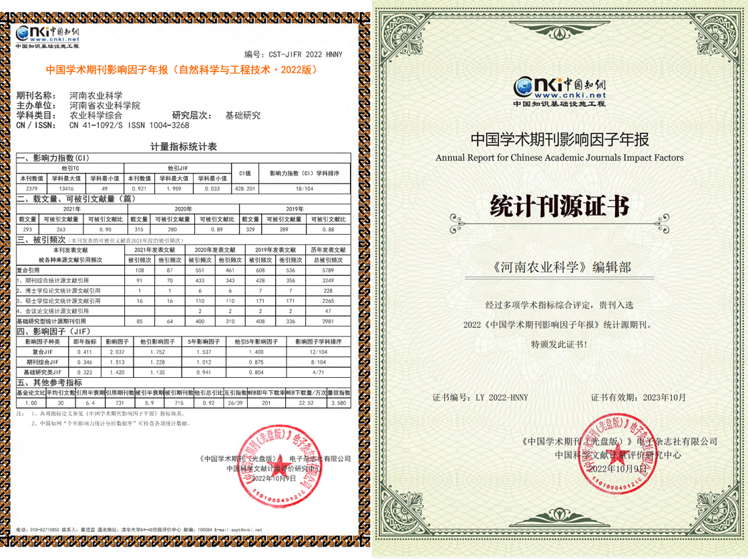Click section heading 四、影响因子（JIF）
Screen dimensions: 748x560
pyautogui.click(x=53, y=331)
